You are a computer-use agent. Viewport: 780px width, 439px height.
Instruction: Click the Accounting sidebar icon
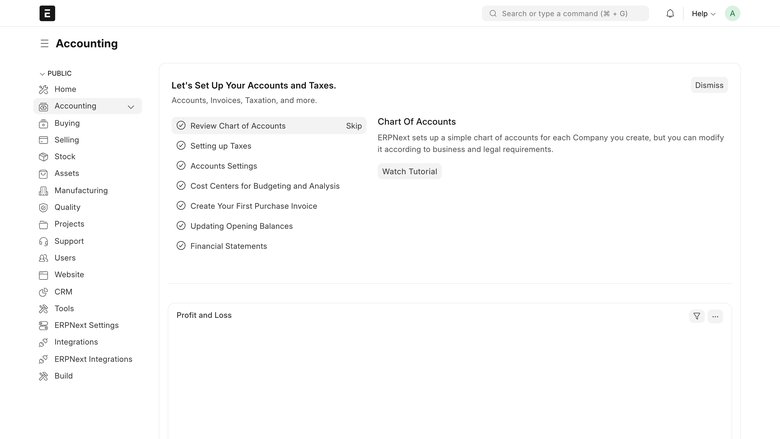44,106
